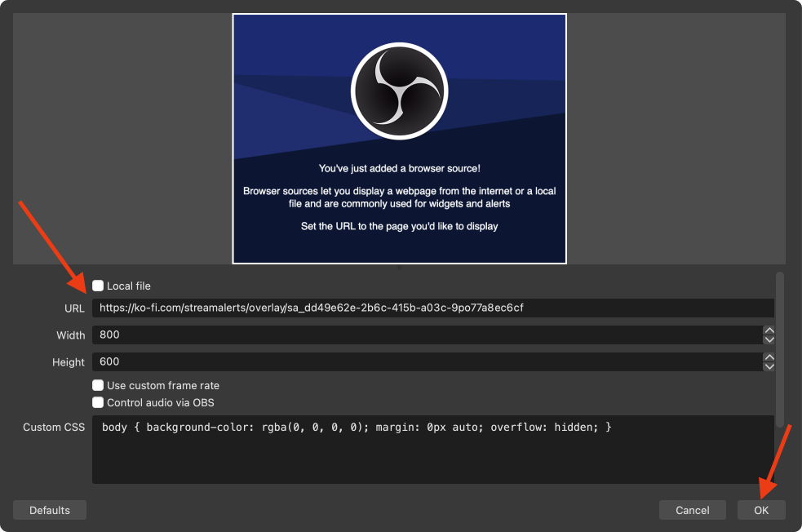Toggle Control audio via OBS checkbox
The width and height of the screenshot is (802, 532).
click(x=98, y=402)
